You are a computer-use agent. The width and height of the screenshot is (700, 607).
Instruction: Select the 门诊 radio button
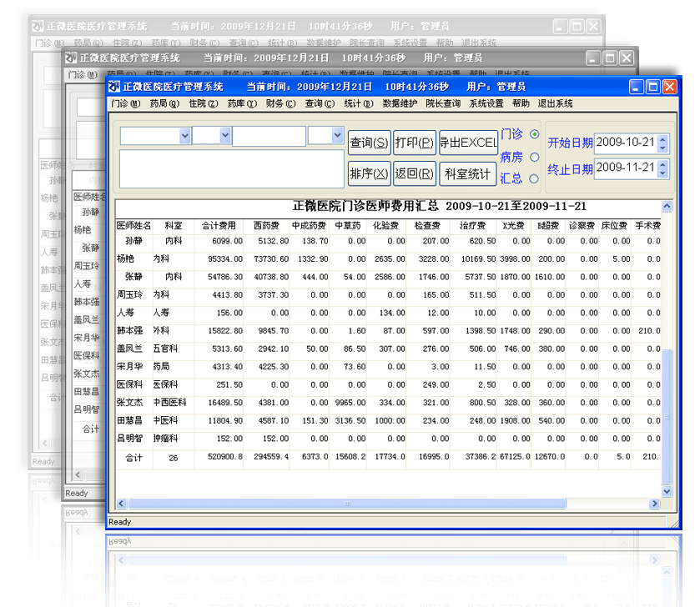[534, 134]
